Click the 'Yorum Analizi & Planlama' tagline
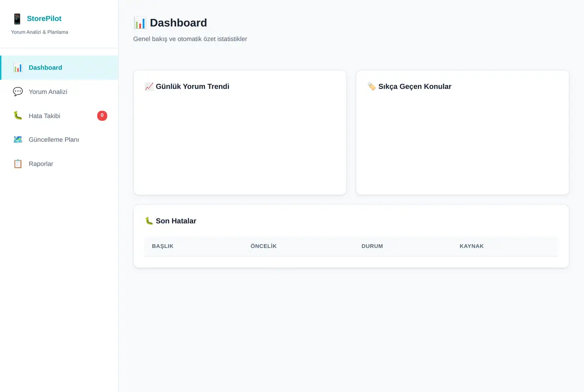This screenshot has width=584, height=392. [x=39, y=32]
